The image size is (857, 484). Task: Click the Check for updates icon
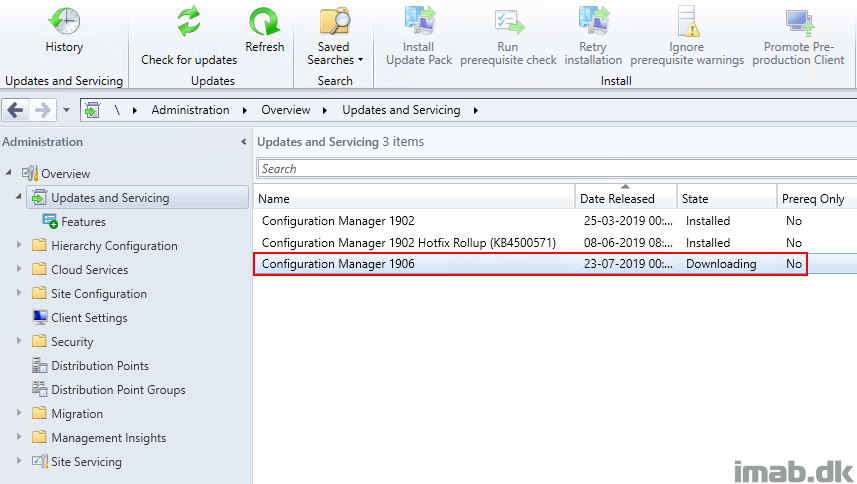[189, 21]
